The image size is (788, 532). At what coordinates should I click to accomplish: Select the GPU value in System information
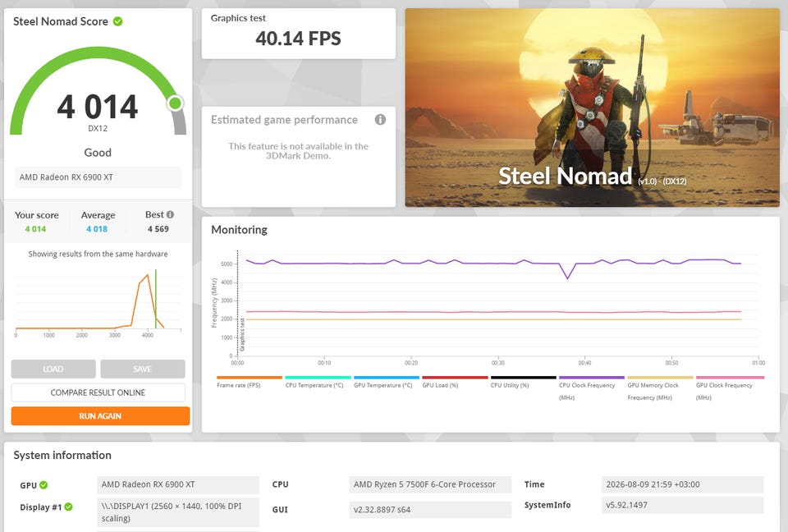click(x=178, y=484)
